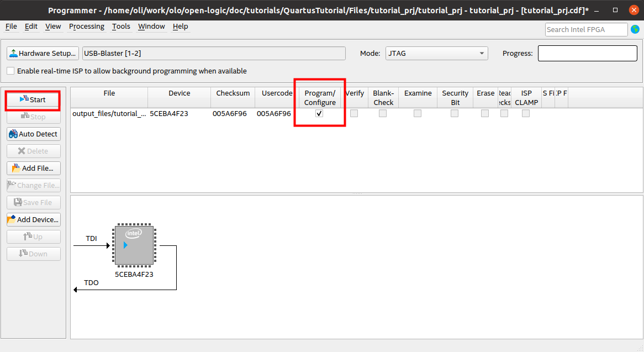Screen dimensions: 644x352
Task: Tick the Examine checkbox
Action: point(418,113)
